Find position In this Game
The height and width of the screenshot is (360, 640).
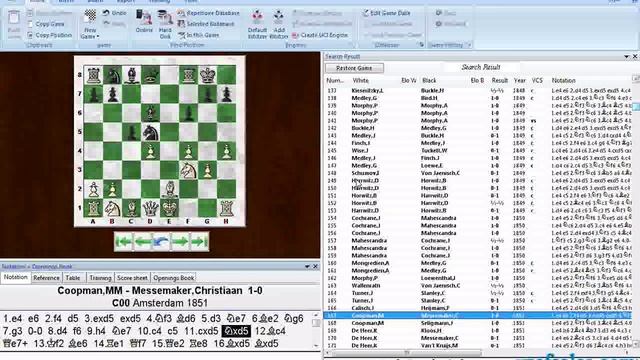coord(199,35)
